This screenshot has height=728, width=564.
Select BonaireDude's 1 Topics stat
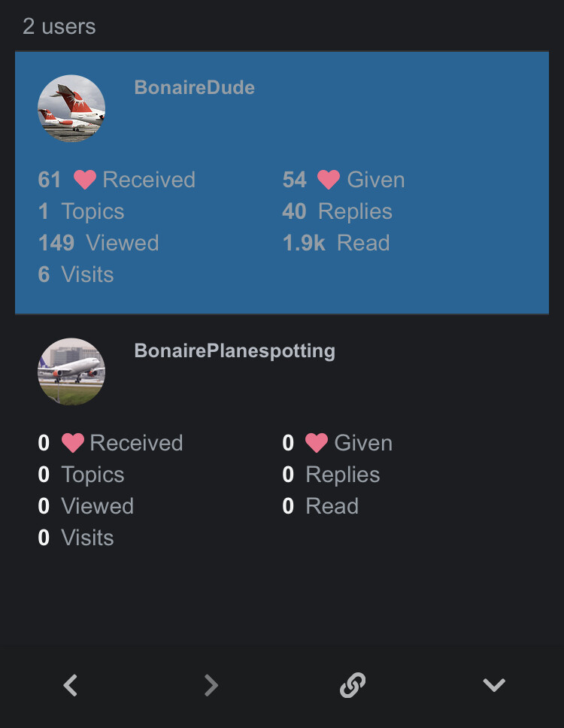click(81, 211)
